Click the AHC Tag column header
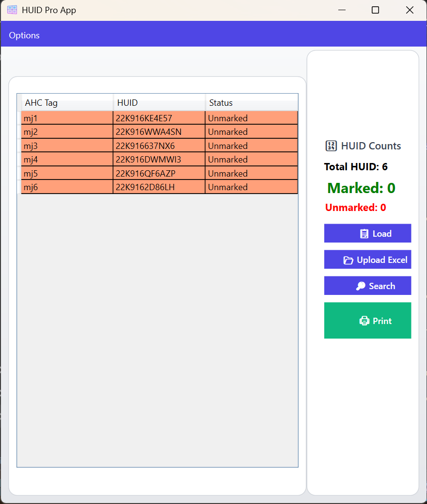Image resolution: width=427 pixels, height=504 pixels. (42, 103)
